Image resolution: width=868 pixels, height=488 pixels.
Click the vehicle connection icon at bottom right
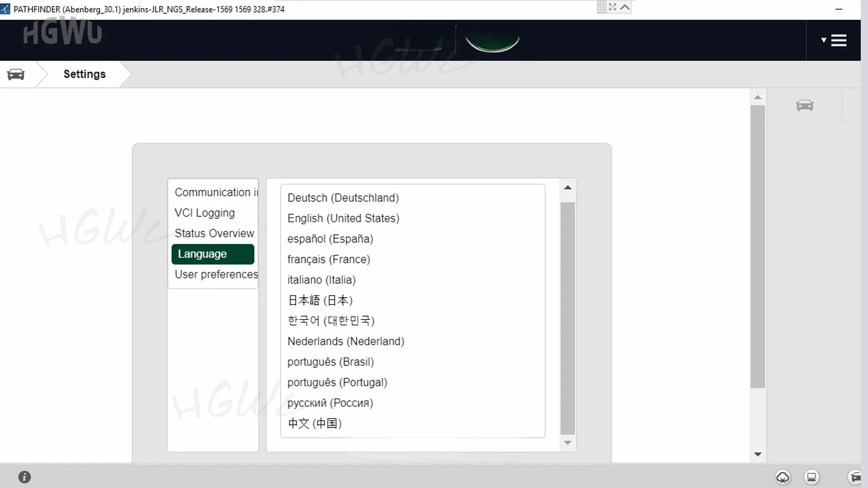pos(855,477)
